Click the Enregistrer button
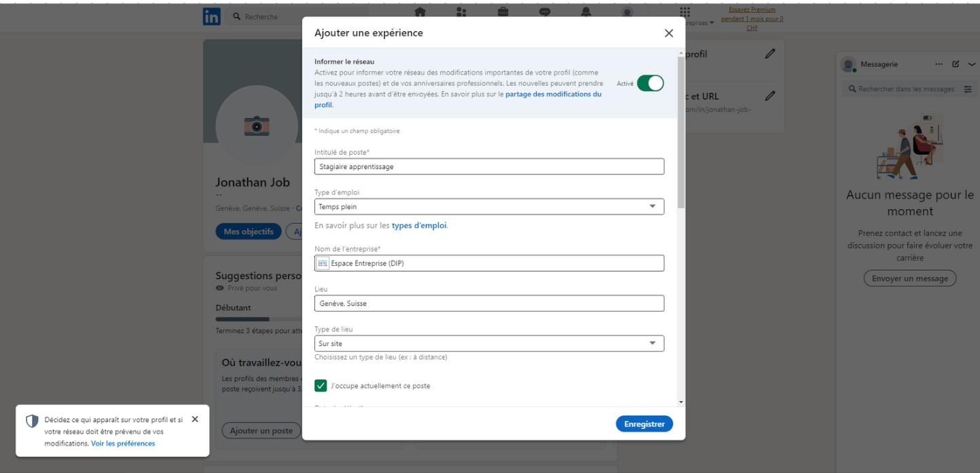980x473 pixels. [x=644, y=423]
